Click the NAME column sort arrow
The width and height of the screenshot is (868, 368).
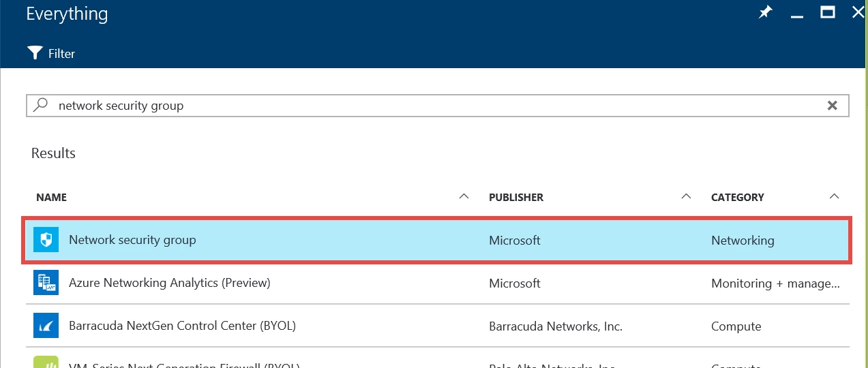pyautogui.click(x=464, y=196)
